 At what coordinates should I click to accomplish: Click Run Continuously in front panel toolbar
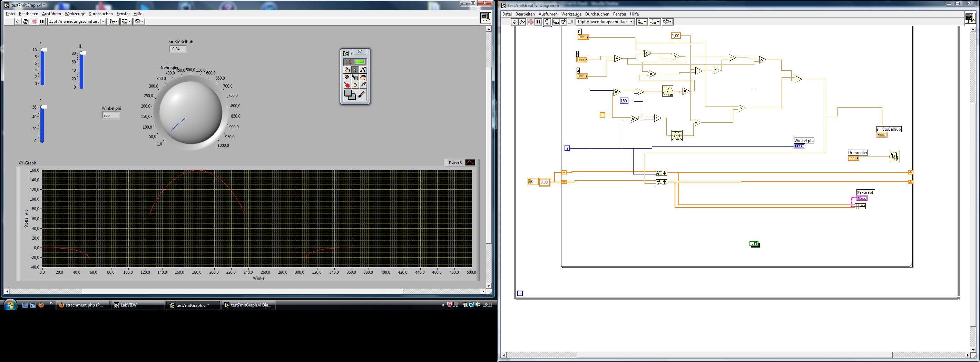click(x=26, y=22)
